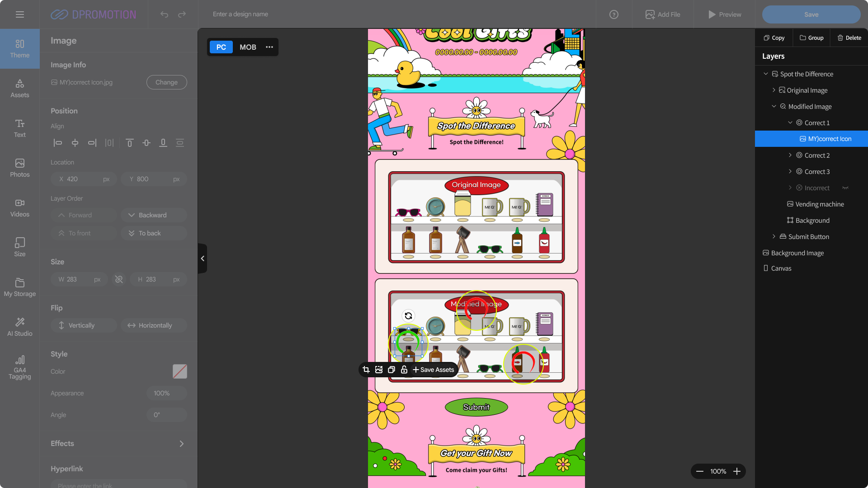Click the blue Save button

tap(811, 14)
